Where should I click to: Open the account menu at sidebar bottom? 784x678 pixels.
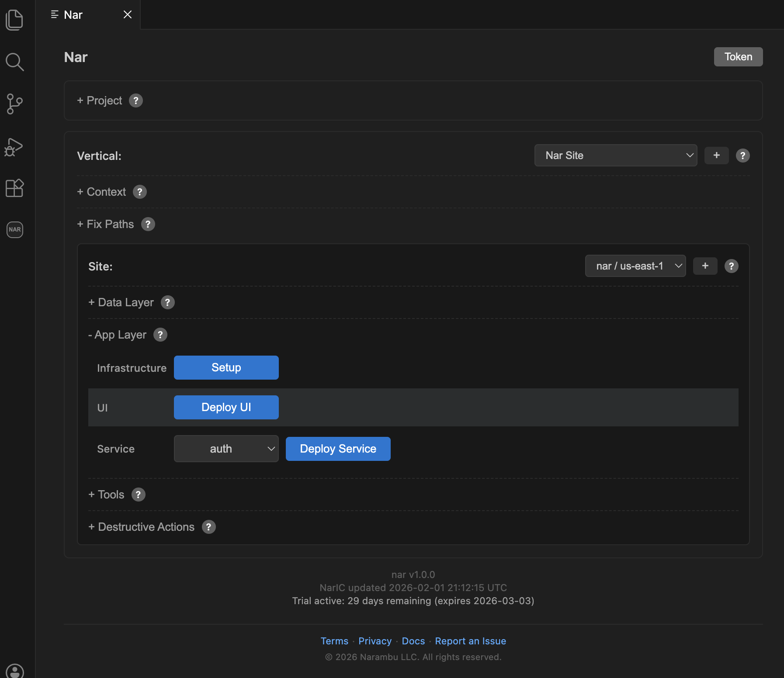click(14, 671)
